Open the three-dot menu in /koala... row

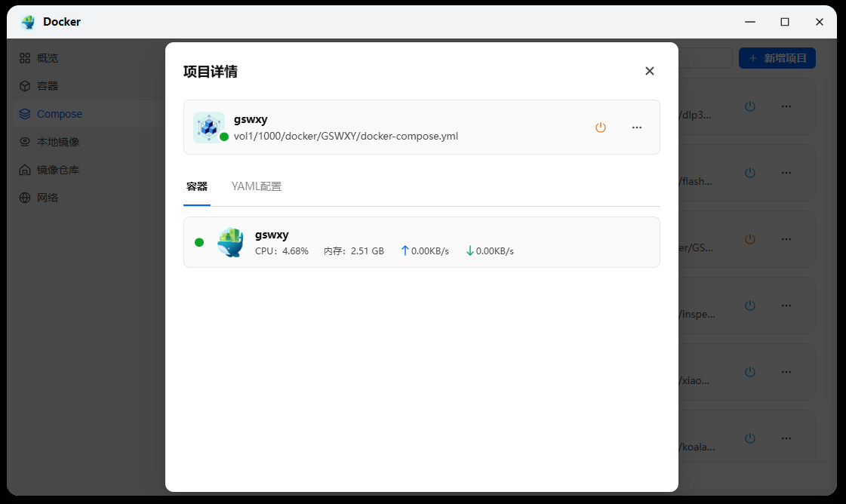[x=786, y=438]
